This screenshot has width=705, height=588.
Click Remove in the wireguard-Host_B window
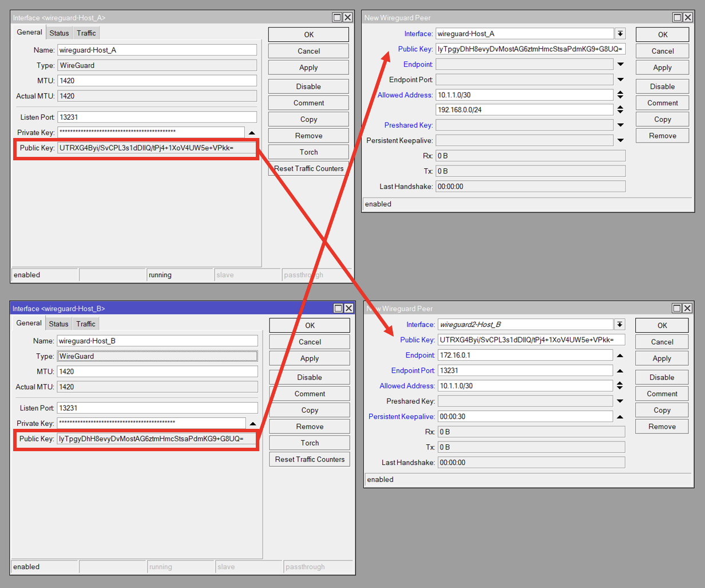pyautogui.click(x=310, y=427)
